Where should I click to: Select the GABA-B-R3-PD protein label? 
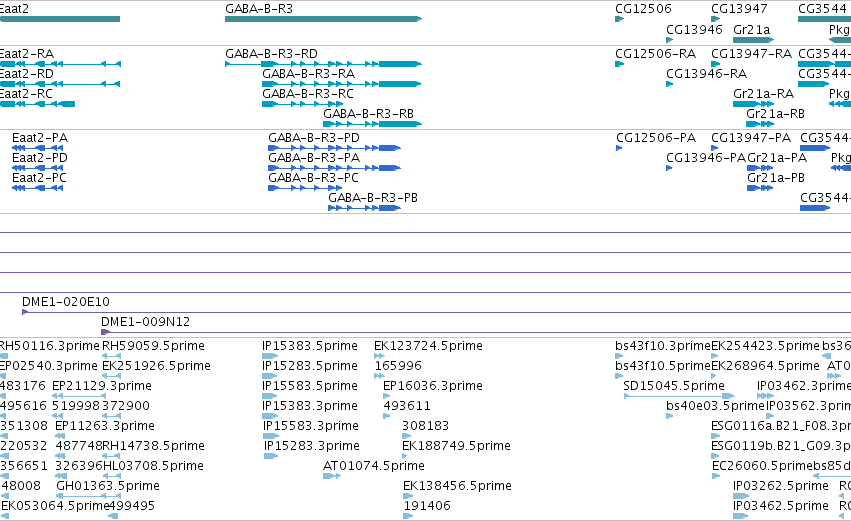pyautogui.click(x=314, y=138)
